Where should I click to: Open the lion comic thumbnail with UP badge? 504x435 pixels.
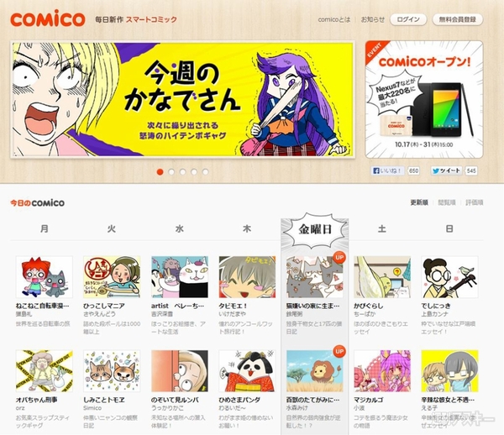coord(315,370)
